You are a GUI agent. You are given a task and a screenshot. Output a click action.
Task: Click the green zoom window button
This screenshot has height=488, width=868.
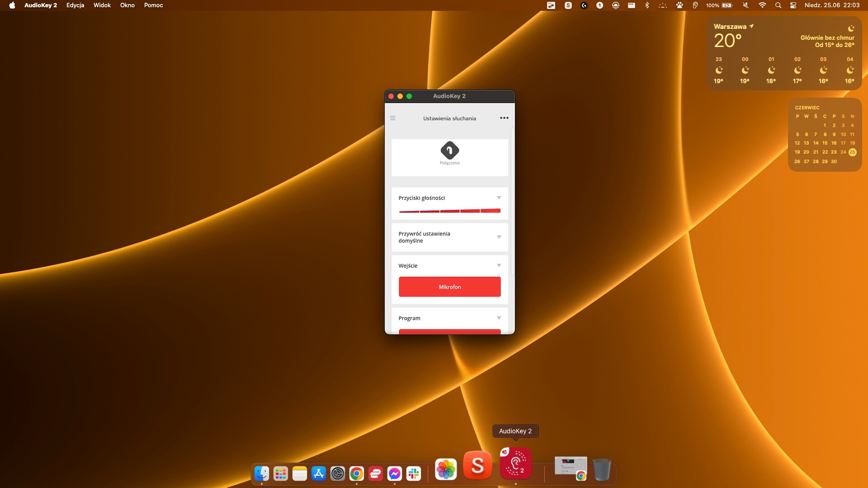pos(409,96)
